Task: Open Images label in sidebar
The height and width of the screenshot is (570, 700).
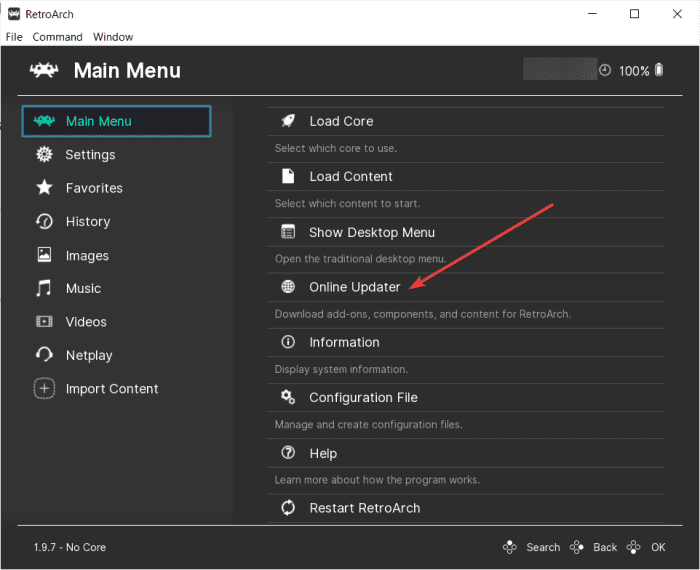Action: (x=87, y=256)
